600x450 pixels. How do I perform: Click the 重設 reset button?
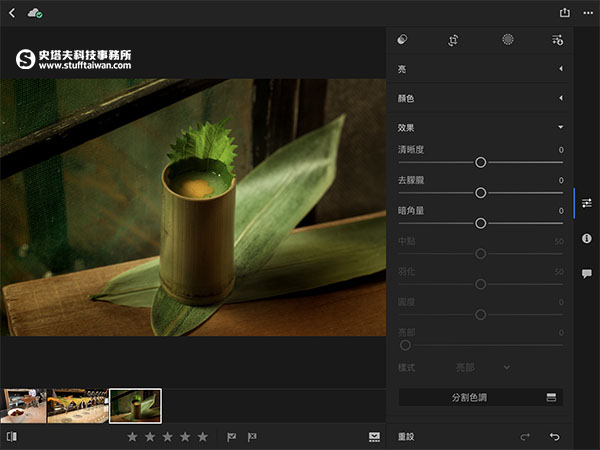[406, 437]
